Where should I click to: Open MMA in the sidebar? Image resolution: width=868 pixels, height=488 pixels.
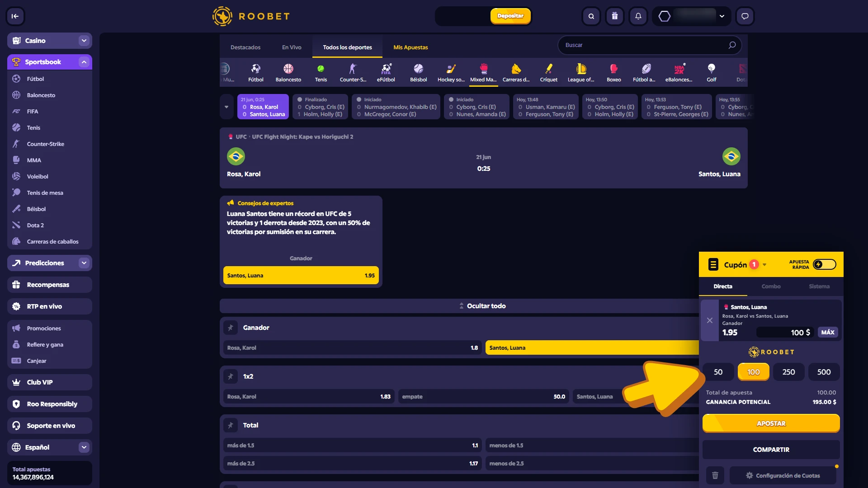coord(50,160)
